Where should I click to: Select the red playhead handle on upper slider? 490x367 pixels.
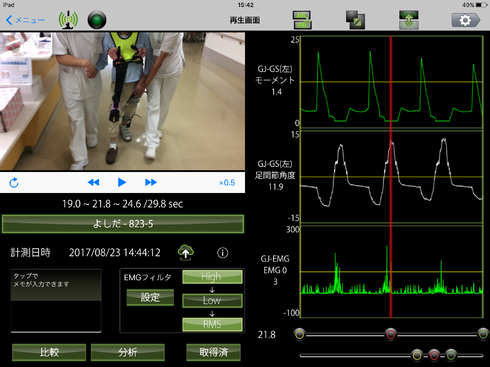pyautogui.click(x=391, y=334)
